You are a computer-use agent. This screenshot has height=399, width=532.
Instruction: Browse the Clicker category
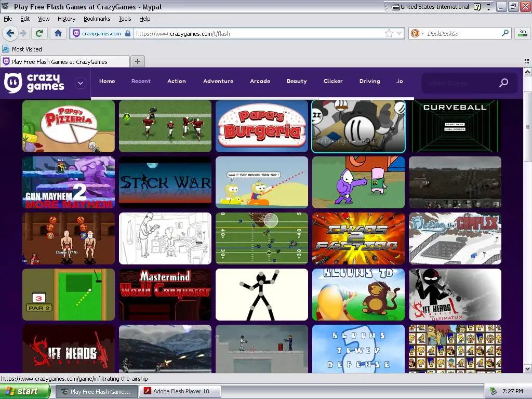coord(333,81)
